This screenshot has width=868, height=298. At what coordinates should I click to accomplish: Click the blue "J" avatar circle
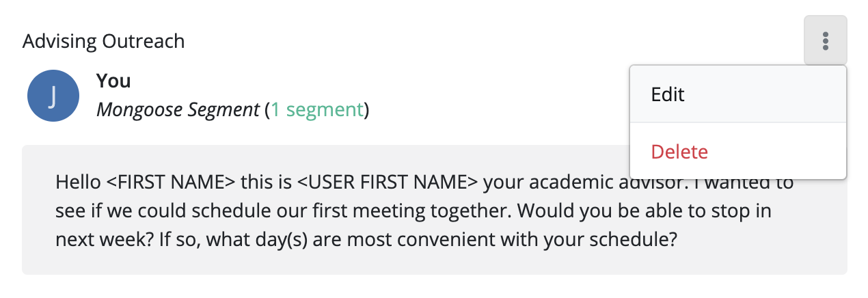click(x=53, y=97)
